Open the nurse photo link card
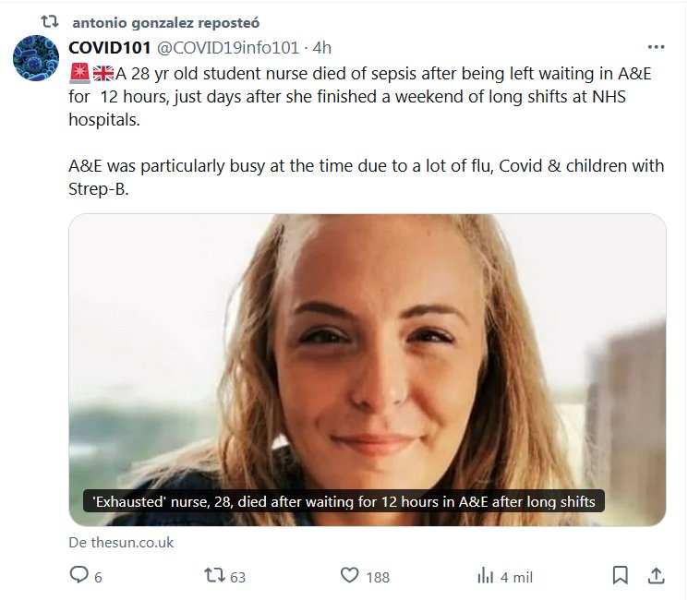The width and height of the screenshot is (700, 600). (368, 351)
